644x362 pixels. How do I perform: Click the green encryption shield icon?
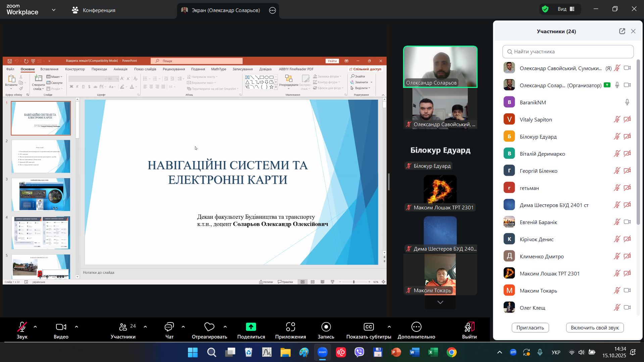[545, 9]
